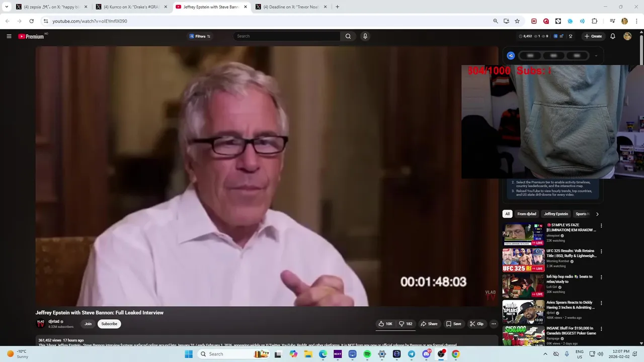
Task: Switch to the zepsia on X tab
Action: tap(51, 7)
